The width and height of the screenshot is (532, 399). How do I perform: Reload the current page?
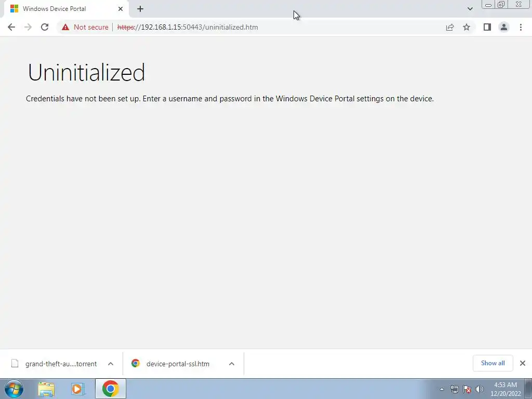click(x=45, y=27)
